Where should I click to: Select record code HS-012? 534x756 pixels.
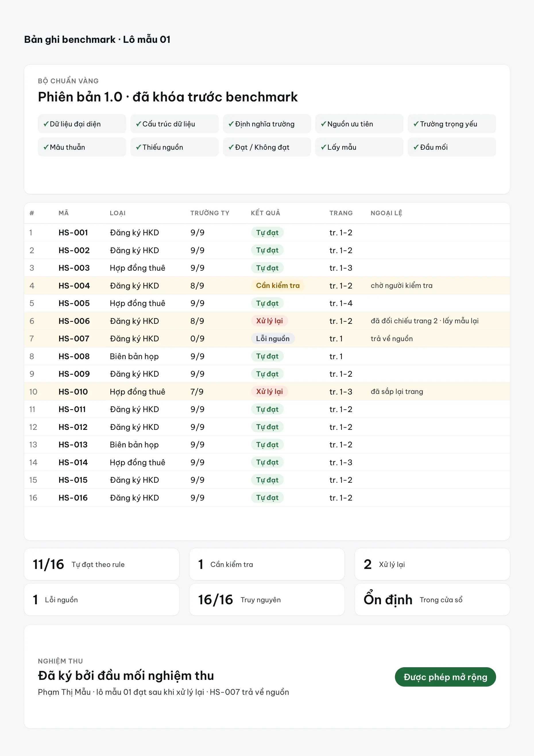pos(73,427)
